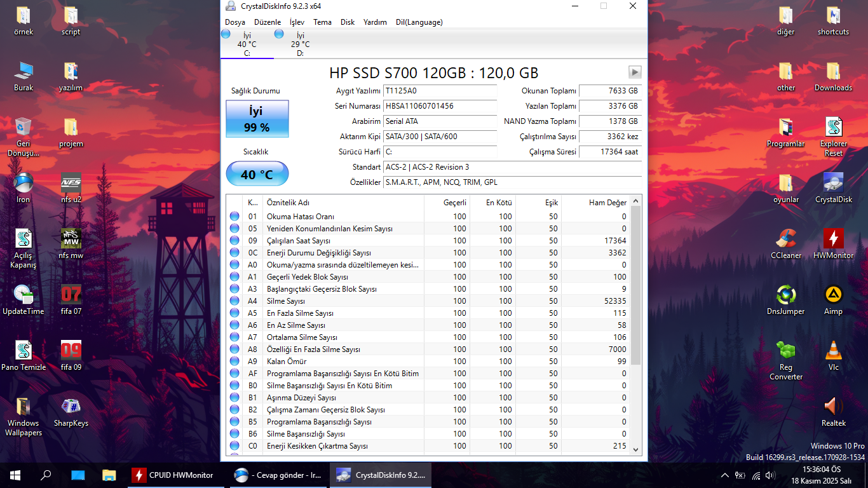This screenshot has width=868, height=488.
Task: Click the Seri Numarası value field
Action: [440, 106]
